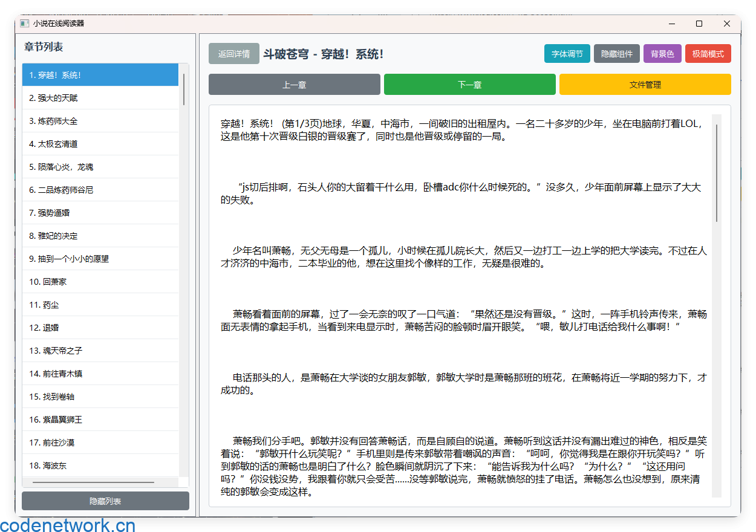Open 文件管理 file management
The width and height of the screenshot is (756, 532).
coord(645,85)
